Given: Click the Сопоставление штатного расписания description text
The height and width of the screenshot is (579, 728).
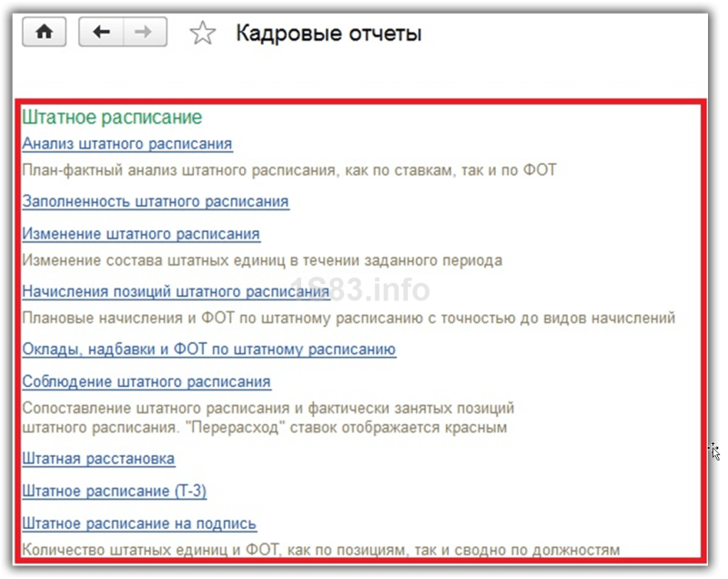Looking at the screenshot, I should tap(268, 418).
